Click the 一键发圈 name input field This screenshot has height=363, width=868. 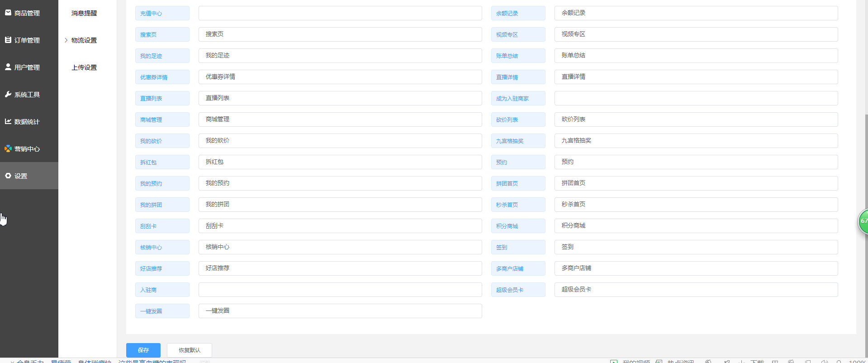340,311
